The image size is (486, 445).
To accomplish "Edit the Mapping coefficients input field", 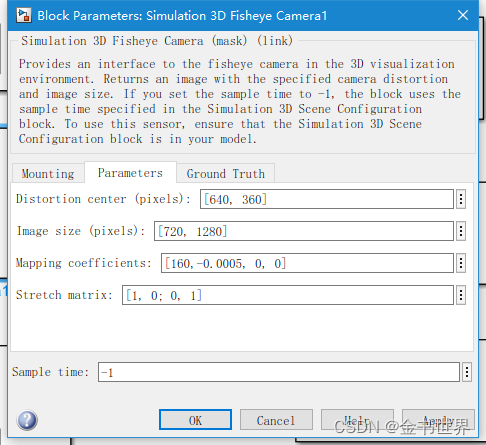I will (x=307, y=263).
